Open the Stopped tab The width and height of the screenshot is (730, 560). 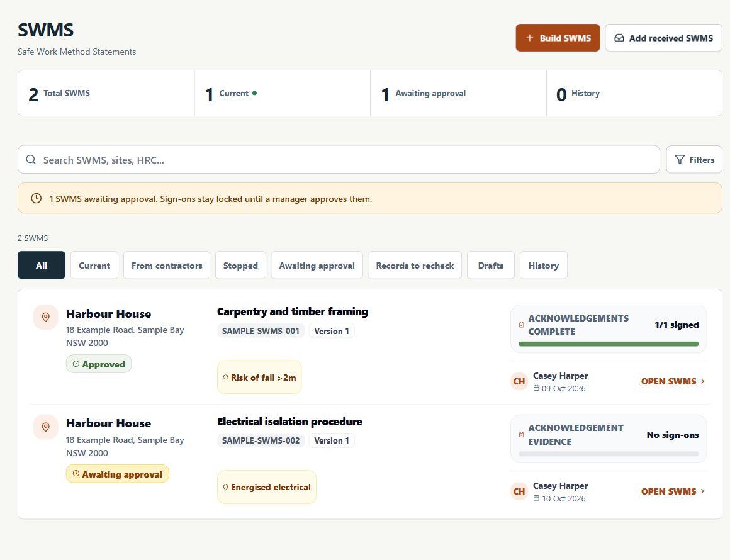click(x=240, y=266)
